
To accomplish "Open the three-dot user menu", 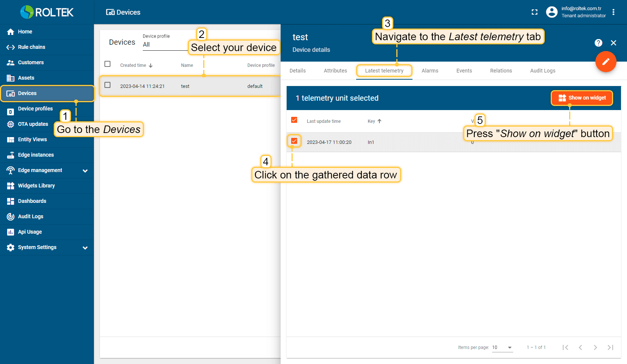I will click(613, 12).
